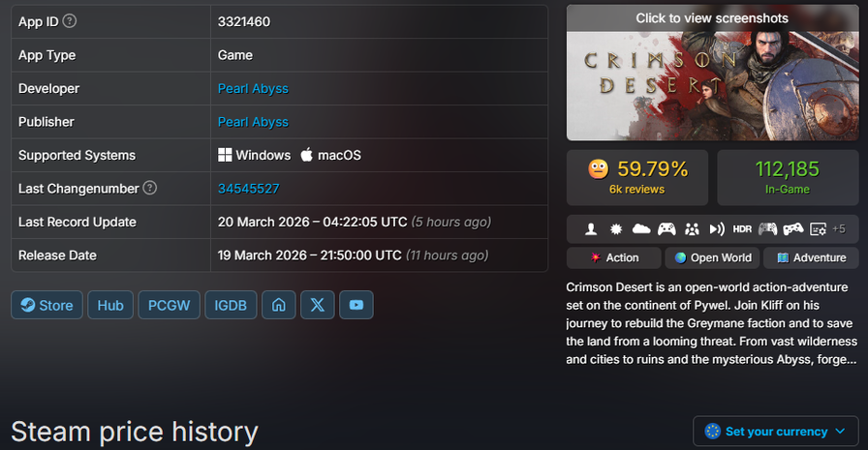Click the achievements starburst icon
Image resolution: width=868 pixels, height=450 pixels.
[x=615, y=228]
